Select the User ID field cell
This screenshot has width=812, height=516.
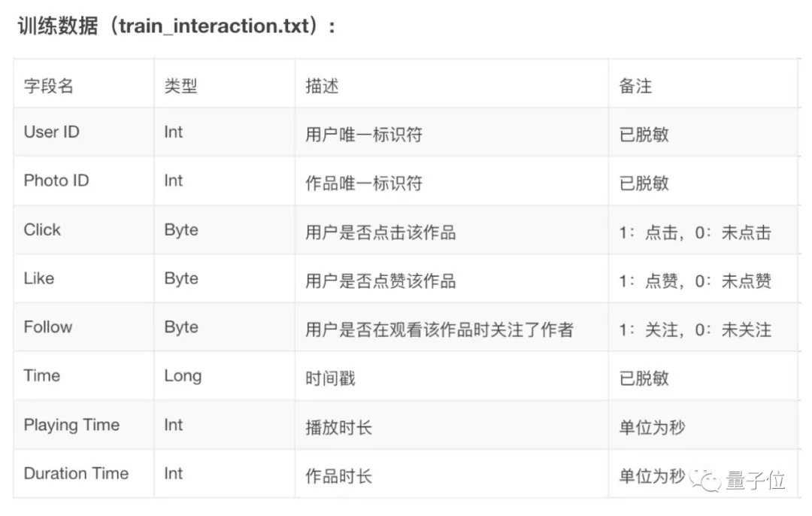52,132
